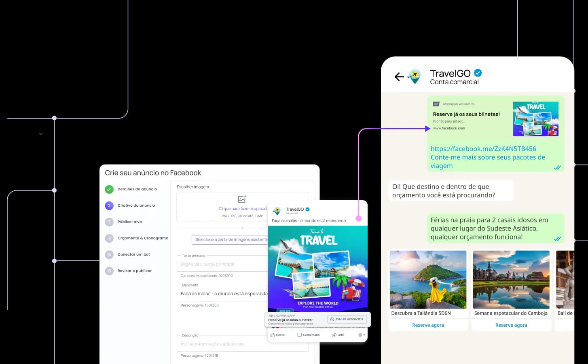Expand the chevron on the left edge
This screenshot has height=364, width=588.
40,133
